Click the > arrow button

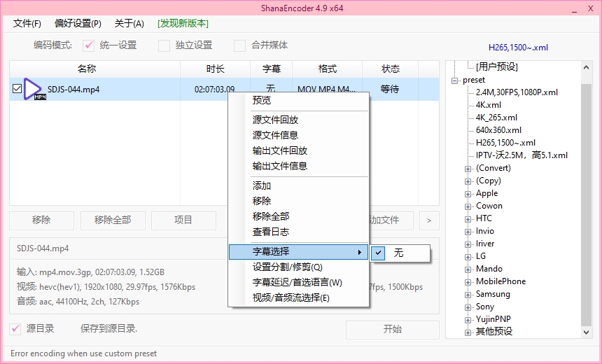pos(429,220)
